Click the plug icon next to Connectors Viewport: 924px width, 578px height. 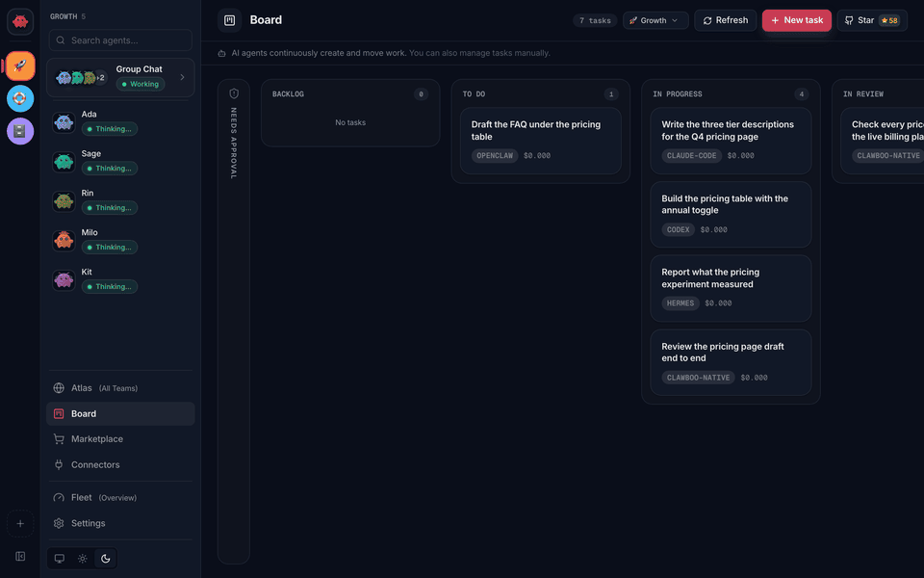tap(59, 464)
